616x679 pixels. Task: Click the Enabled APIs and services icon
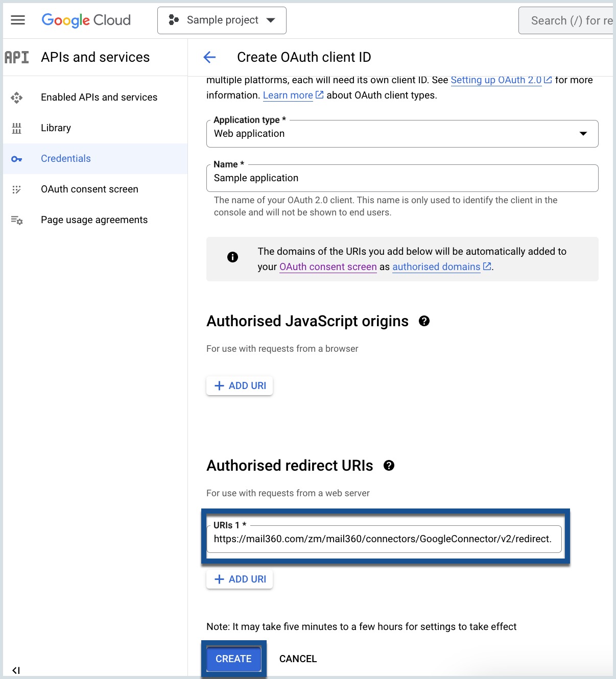pos(17,97)
